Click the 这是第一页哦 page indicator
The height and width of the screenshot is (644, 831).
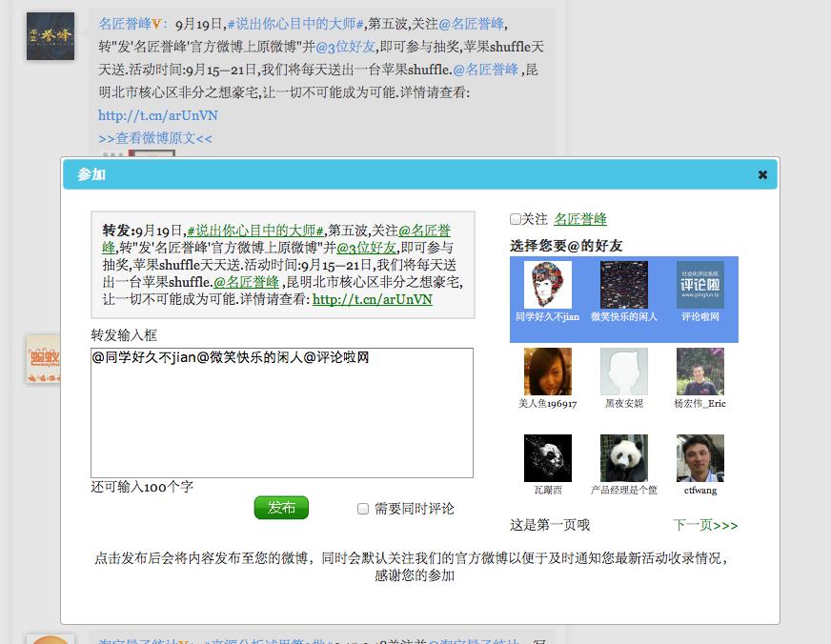pos(550,525)
